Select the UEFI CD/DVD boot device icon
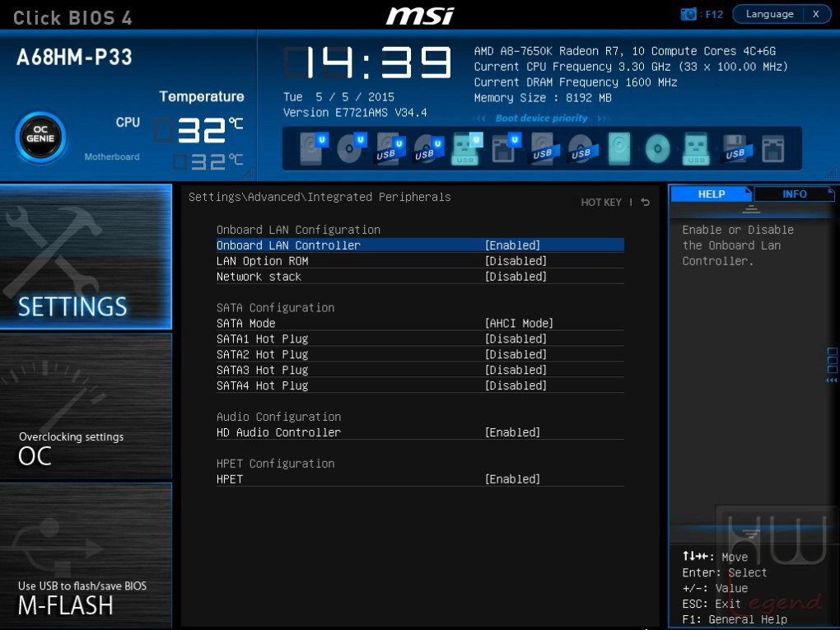This screenshot has width=840, height=630. click(x=352, y=148)
